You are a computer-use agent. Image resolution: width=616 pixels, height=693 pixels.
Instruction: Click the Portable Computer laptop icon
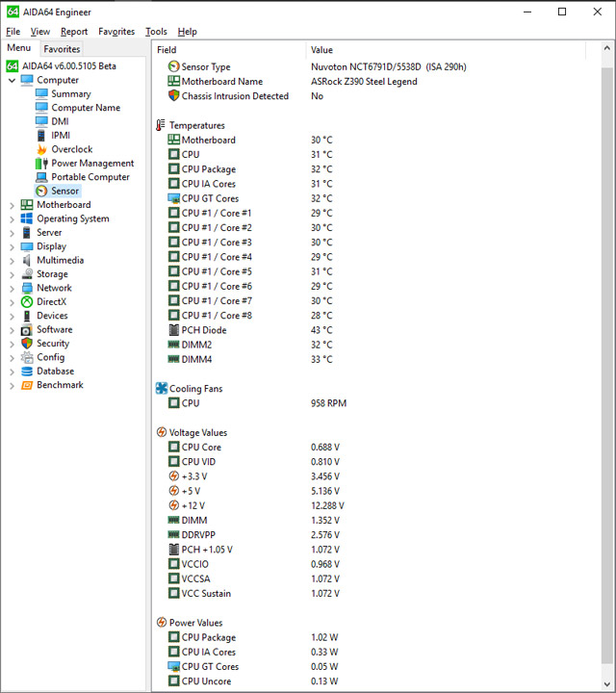coord(41,177)
